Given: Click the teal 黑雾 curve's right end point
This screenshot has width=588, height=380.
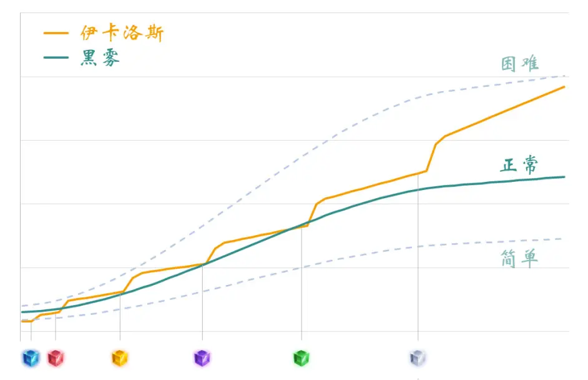Looking at the screenshot, I should click(x=564, y=177).
